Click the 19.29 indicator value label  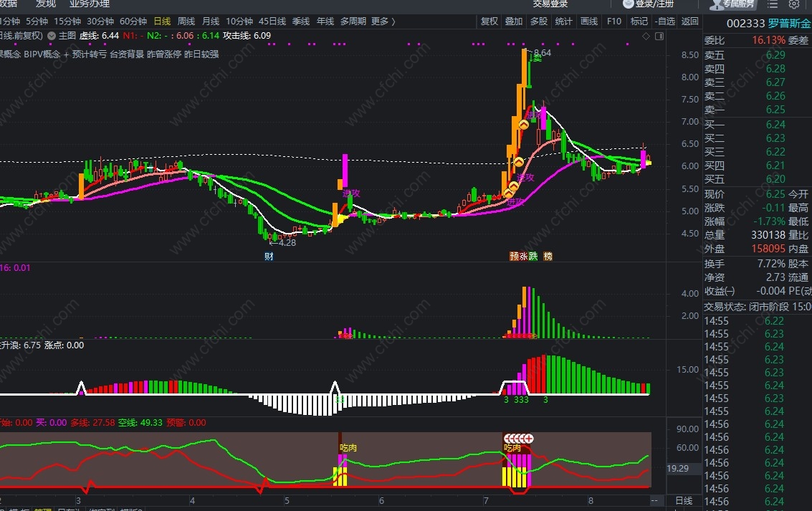click(x=677, y=469)
